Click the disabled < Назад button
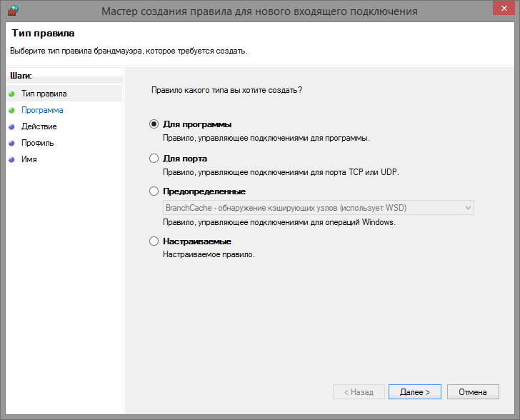This screenshot has width=520, height=420. tap(359, 392)
